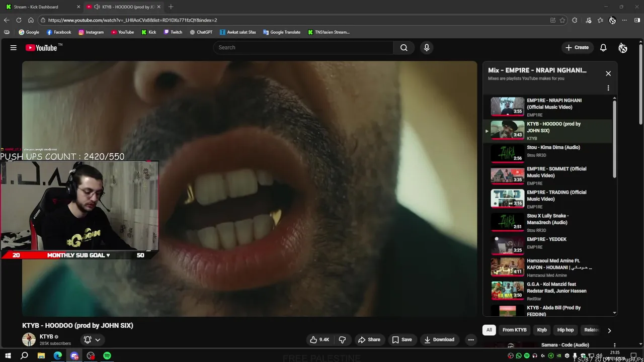
Task: Play EMP1RE - NRAPI NGHANI from playlist
Action: tap(548, 107)
